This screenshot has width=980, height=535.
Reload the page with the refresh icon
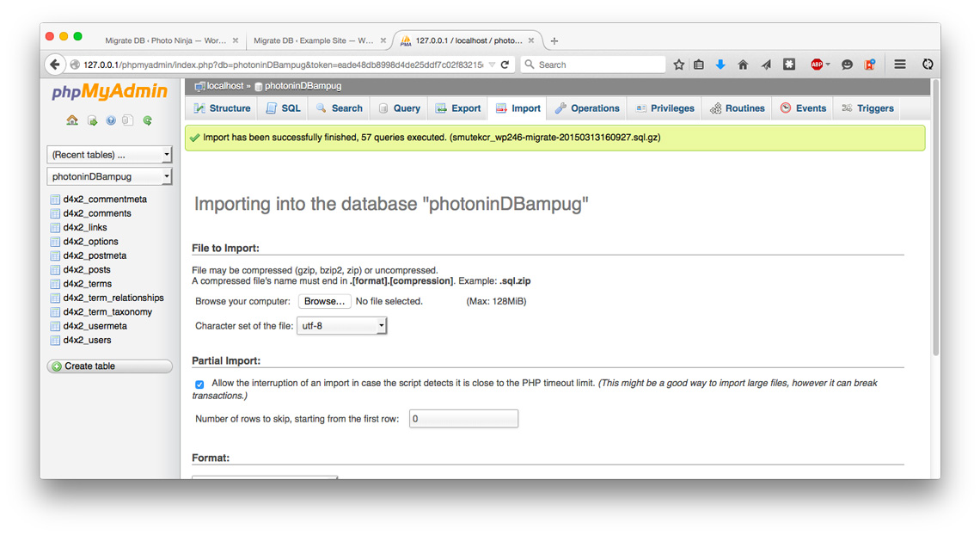click(x=505, y=65)
